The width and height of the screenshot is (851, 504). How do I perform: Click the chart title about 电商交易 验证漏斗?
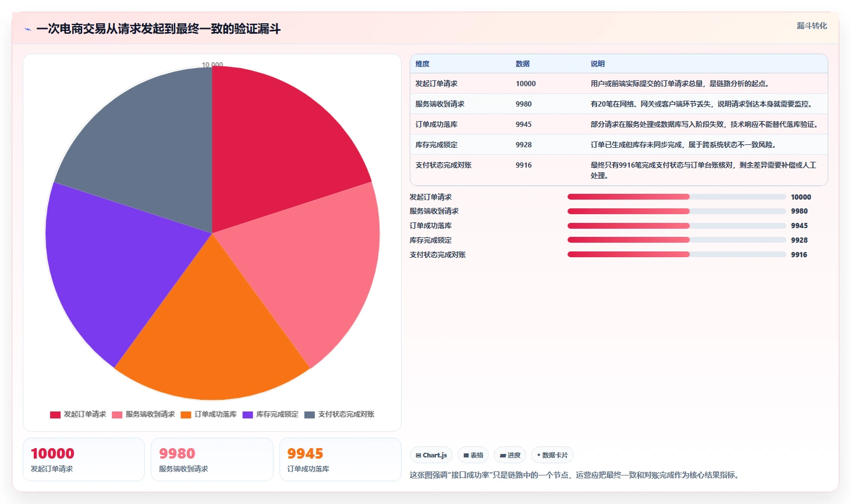[158, 29]
